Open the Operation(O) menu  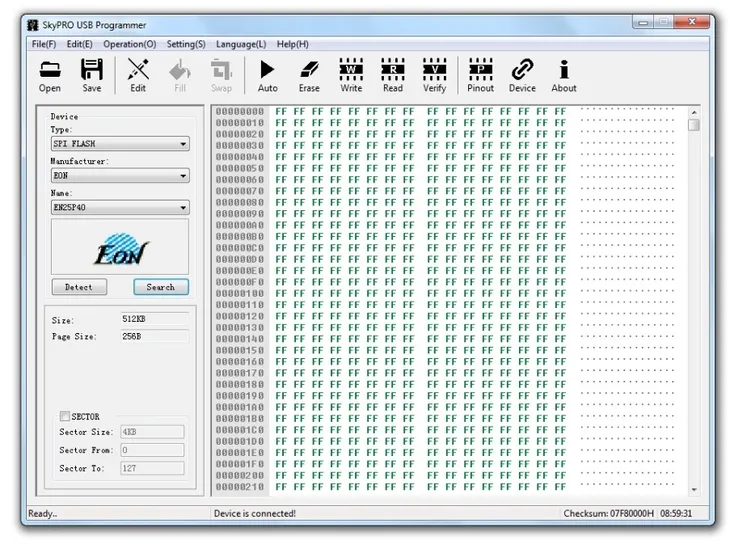point(129,44)
